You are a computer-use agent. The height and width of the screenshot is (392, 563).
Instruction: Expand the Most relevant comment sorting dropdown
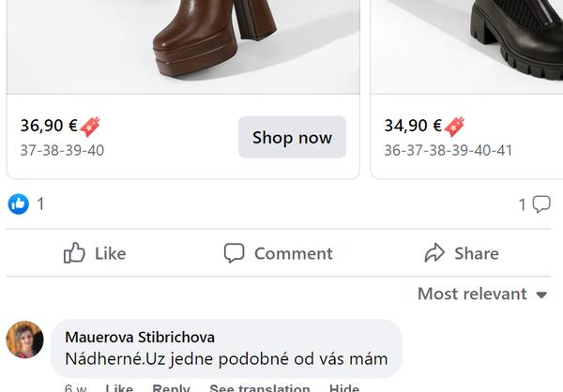click(481, 294)
